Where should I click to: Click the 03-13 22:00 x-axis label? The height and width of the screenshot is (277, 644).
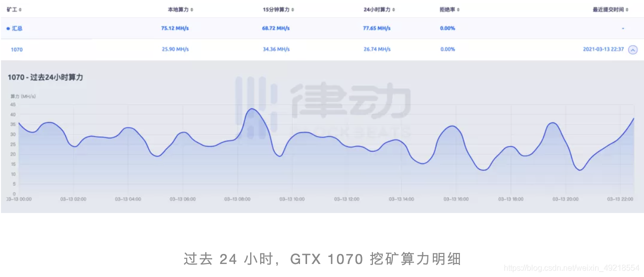(x=620, y=199)
